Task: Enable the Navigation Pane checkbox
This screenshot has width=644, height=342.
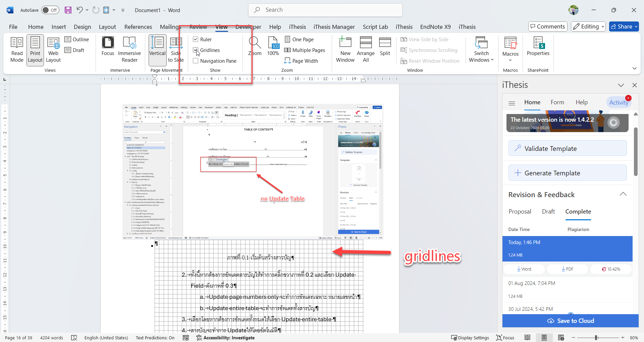Action: (x=196, y=61)
